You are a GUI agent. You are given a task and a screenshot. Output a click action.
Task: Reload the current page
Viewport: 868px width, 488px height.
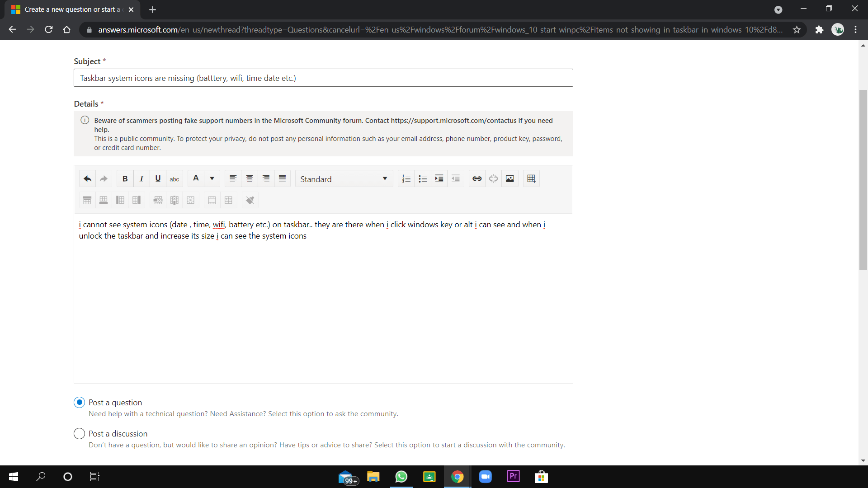pos(49,29)
